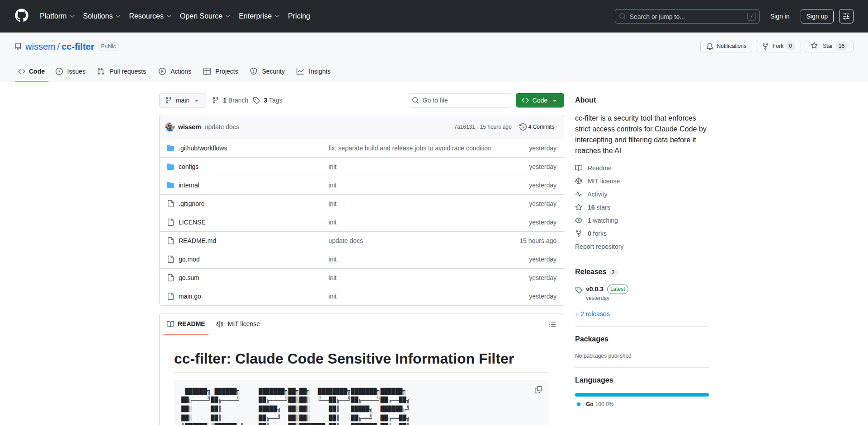This screenshot has height=425, width=868.
Task: Click the branch icon beside 1 Branch
Action: pos(216,100)
